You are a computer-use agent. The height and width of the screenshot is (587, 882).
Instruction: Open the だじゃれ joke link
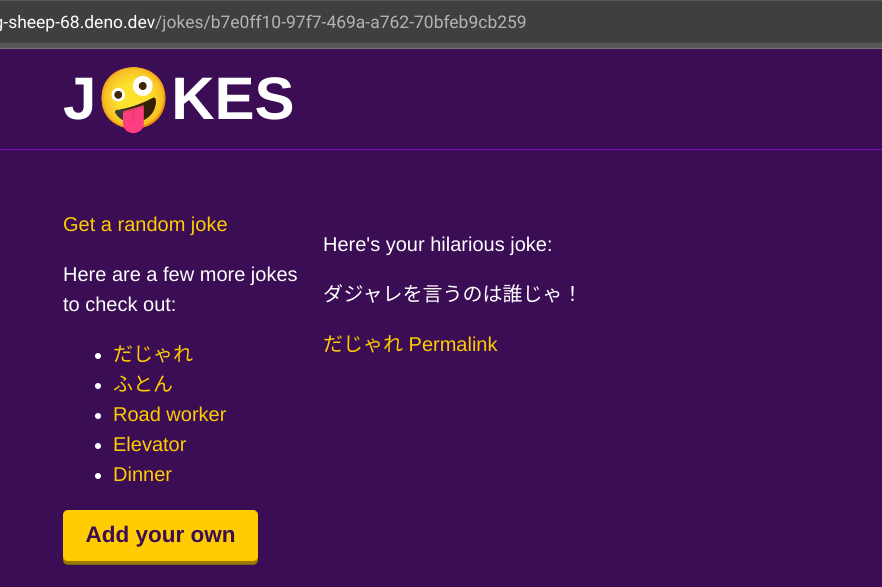tap(152, 354)
